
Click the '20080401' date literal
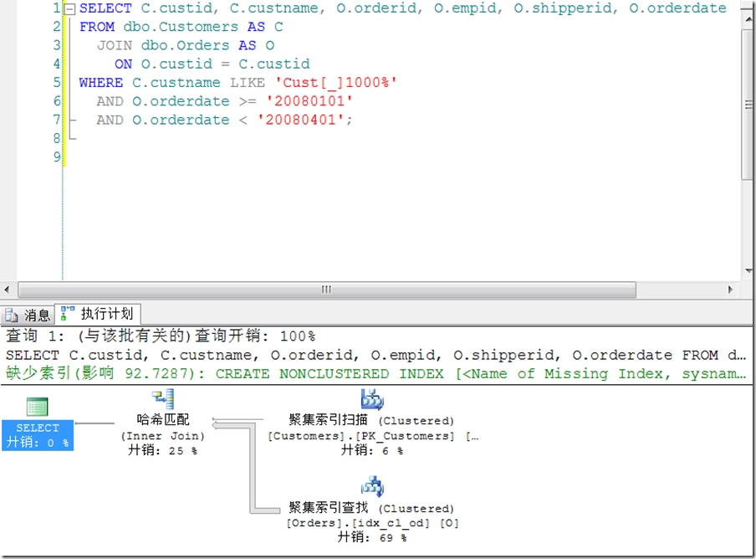pyautogui.click(x=300, y=120)
